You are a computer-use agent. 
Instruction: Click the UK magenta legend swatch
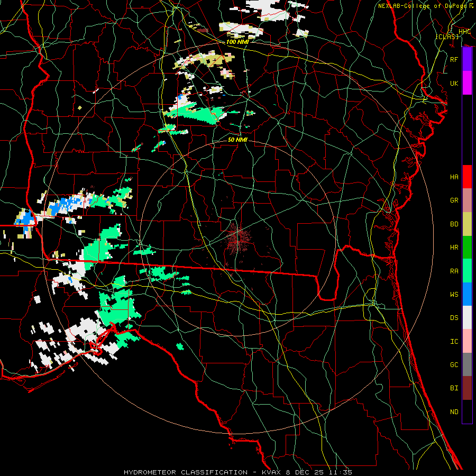tap(467, 83)
